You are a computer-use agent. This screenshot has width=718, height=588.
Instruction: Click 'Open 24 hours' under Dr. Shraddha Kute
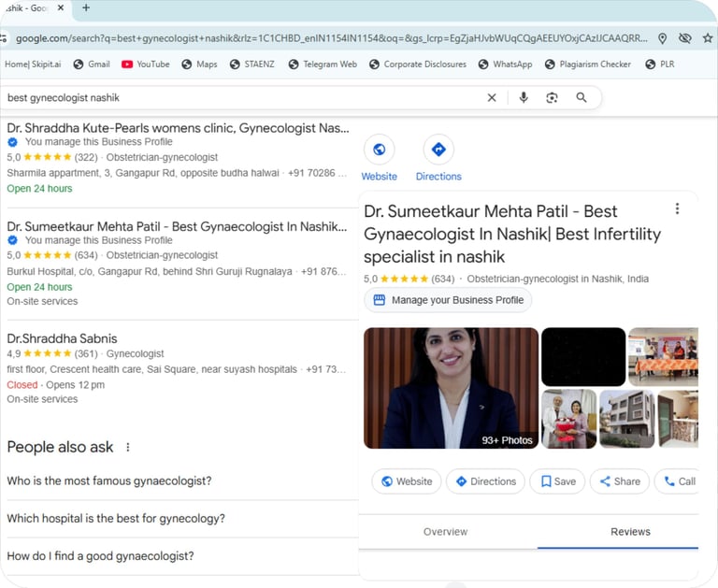pos(39,189)
